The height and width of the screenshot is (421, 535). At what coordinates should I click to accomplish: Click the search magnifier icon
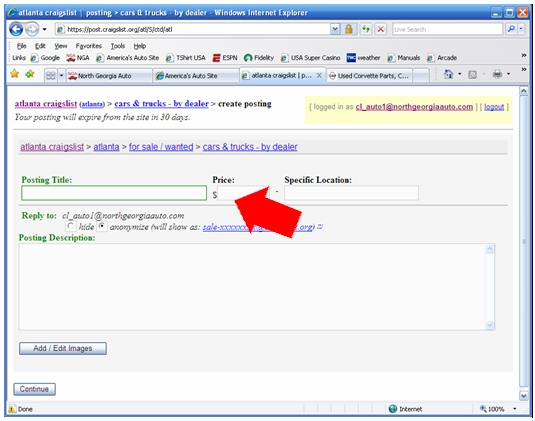click(x=511, y=29)
